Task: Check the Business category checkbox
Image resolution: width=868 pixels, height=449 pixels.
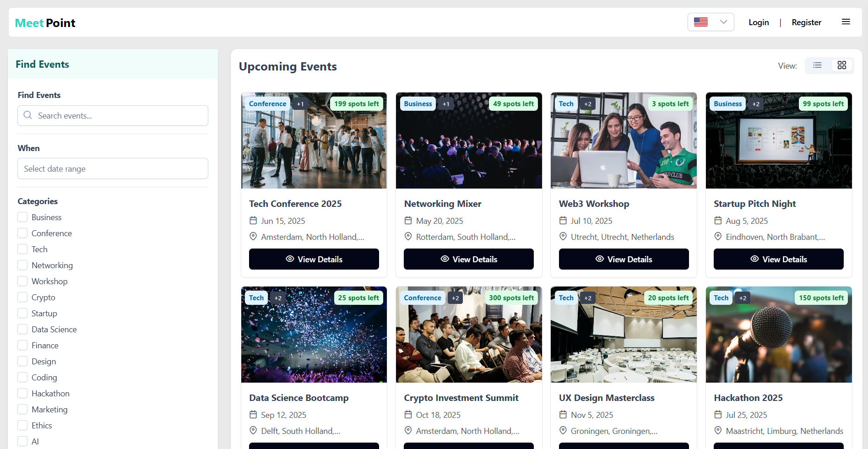Action: [22, 217]
